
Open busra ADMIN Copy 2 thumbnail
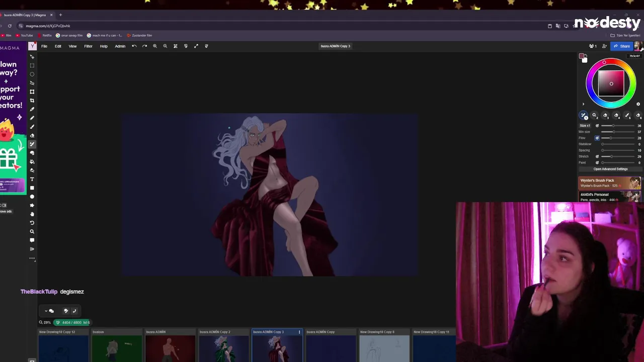pyautogui.click(x=223, y=345)
